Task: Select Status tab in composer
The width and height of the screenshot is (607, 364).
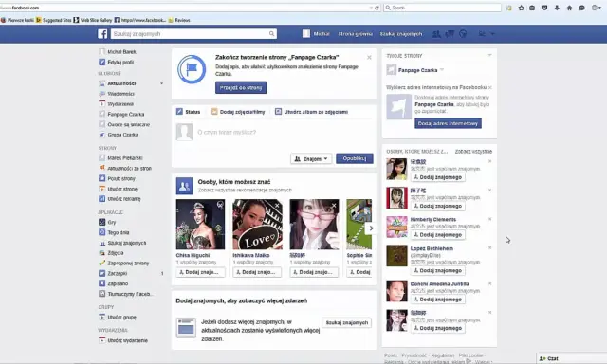Action: 189,112
